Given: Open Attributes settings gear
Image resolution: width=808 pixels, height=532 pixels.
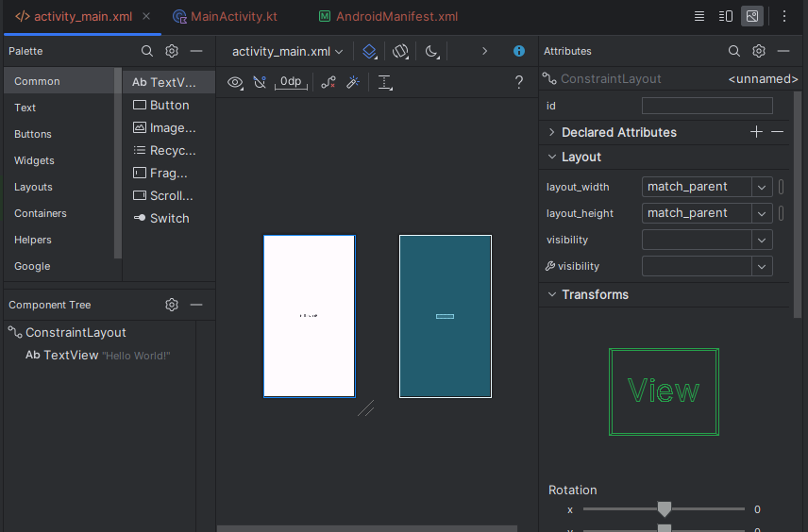Looking at the screenshot, I should [759, 51].
